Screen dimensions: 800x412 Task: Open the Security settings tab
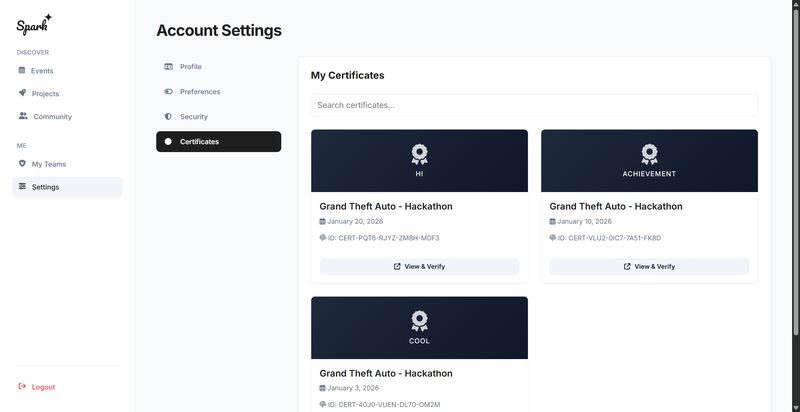pyautogui.click(x=218, y=117)
